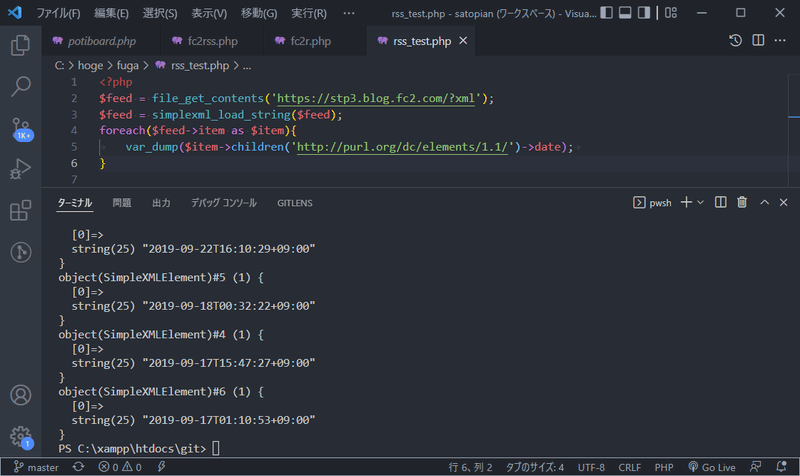800x476 pixels.
Task: Switch to デバッグ コンソール panel tab
Action: pyautogui.click(x=224, y=203)
